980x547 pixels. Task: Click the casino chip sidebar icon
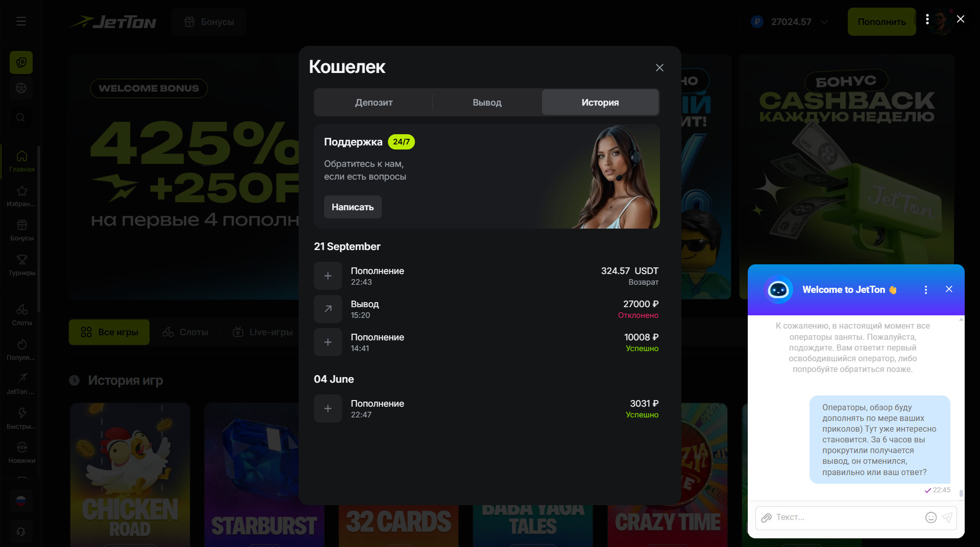21,62
